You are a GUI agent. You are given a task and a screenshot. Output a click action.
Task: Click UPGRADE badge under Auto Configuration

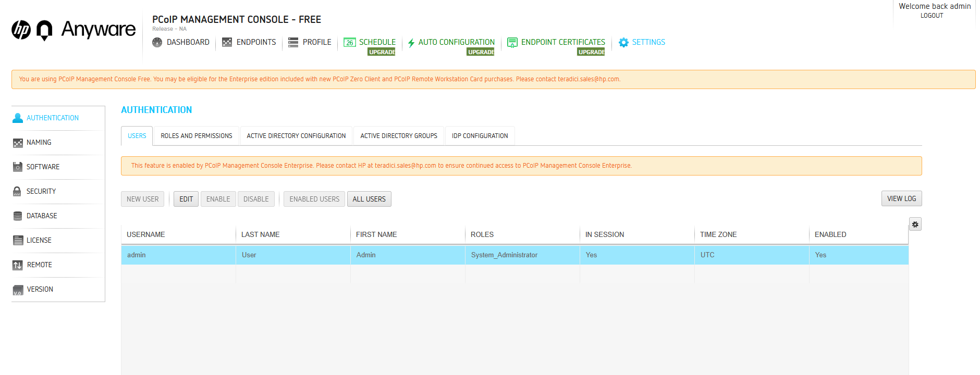coord(481,52)
